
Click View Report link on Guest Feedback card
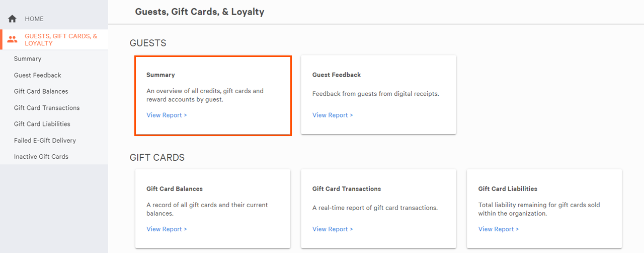[x=333, y=115]
